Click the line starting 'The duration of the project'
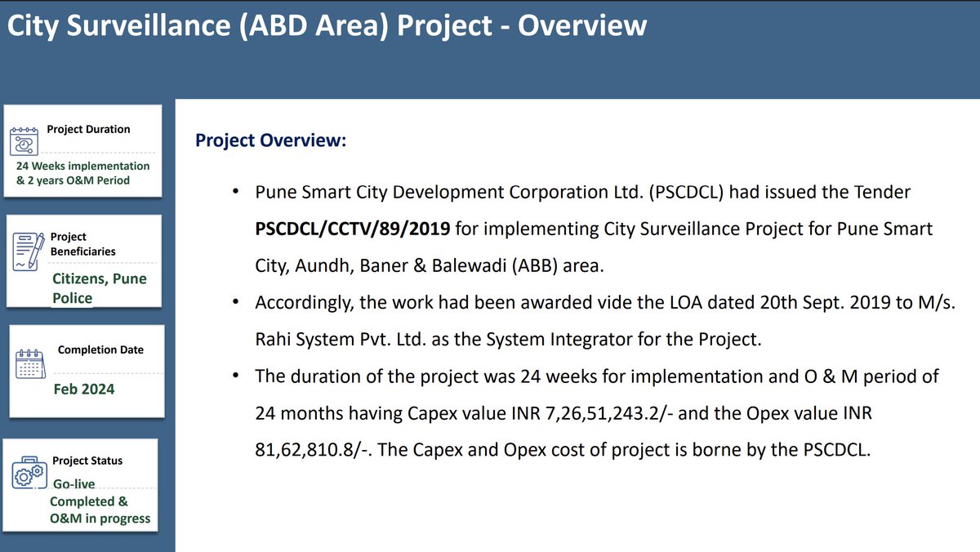This screenshot has width=980, height=552. (597, 376)
